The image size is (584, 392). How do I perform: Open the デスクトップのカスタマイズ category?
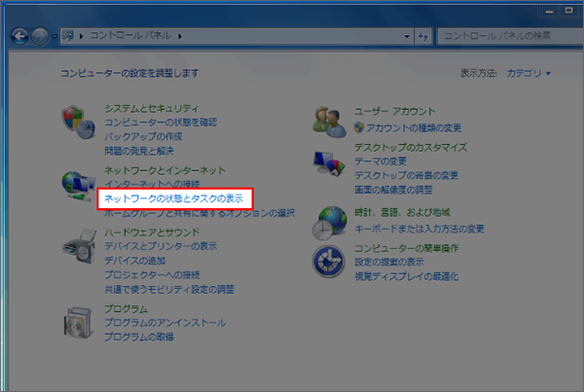tap(411, 148)
